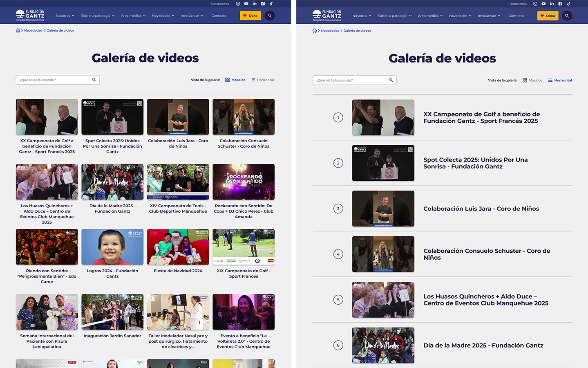Click the TikTok icon
This screenshot has height=368, width=588.
coord(271,3)
